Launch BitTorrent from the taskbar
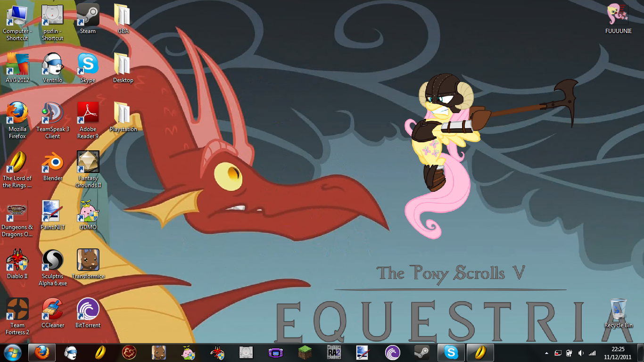The height and width of the screenshot is (362, 644). (393, 353)
